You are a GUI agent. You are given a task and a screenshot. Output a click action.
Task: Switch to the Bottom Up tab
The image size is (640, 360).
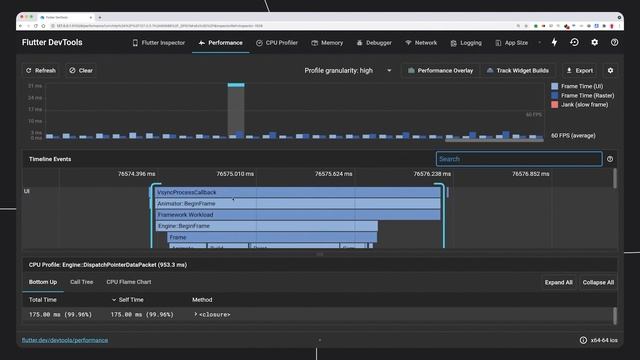43,282
